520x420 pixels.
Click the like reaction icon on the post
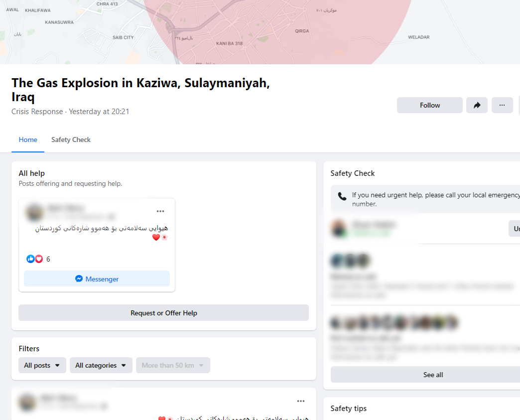[30, 259]
